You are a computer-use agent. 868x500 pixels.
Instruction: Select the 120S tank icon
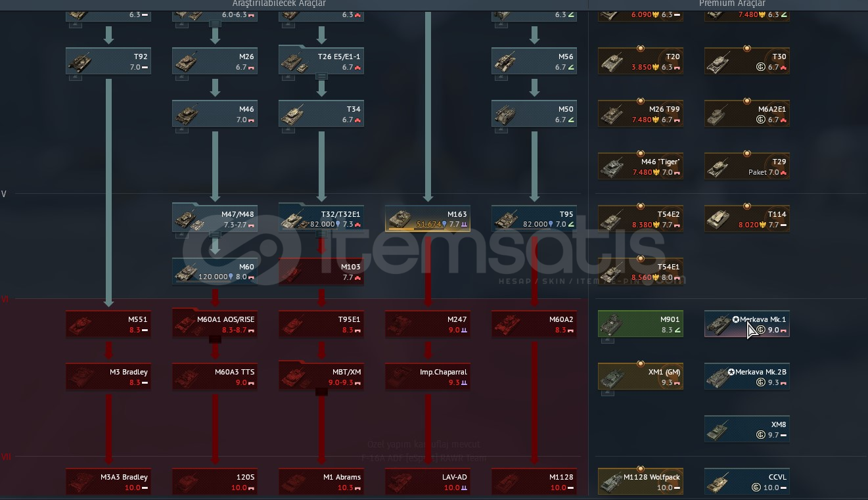187,482
